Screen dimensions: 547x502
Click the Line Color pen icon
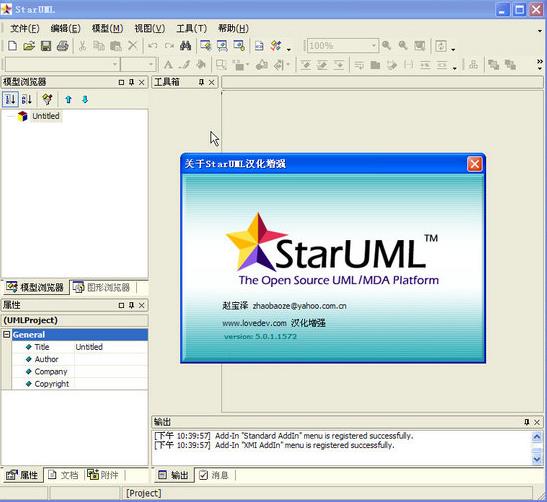185,65
